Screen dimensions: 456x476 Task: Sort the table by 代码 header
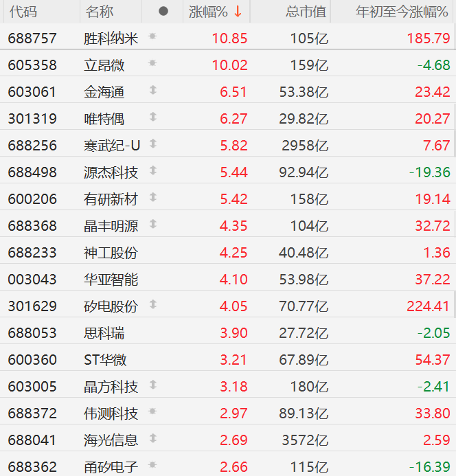point(23,12)
